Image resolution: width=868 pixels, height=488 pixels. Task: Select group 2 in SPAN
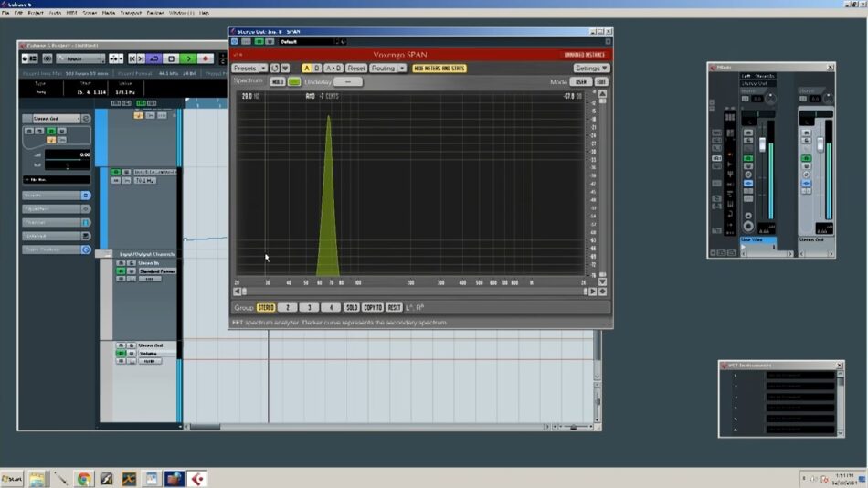tap(287, 307)
